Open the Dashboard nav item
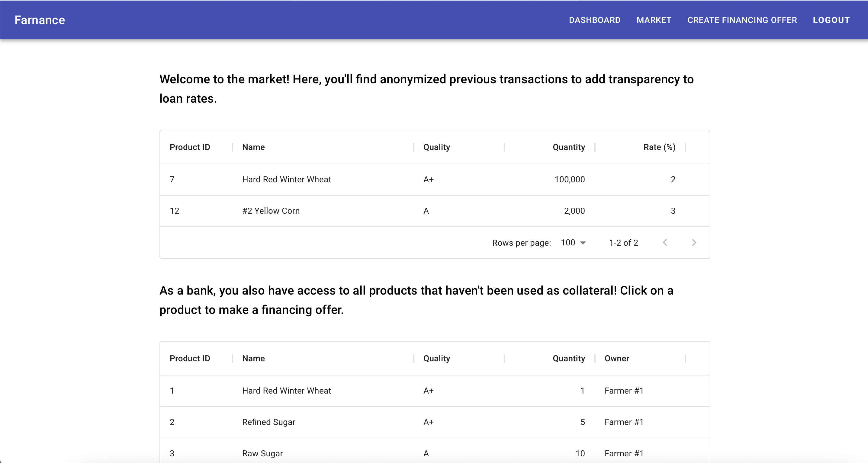The image size is (868, 463). (594, 20)
